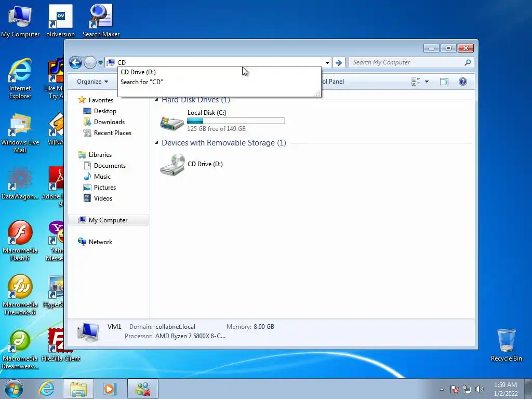Show the preview pane icon
The image size is (532, 399).
point(444,82)
